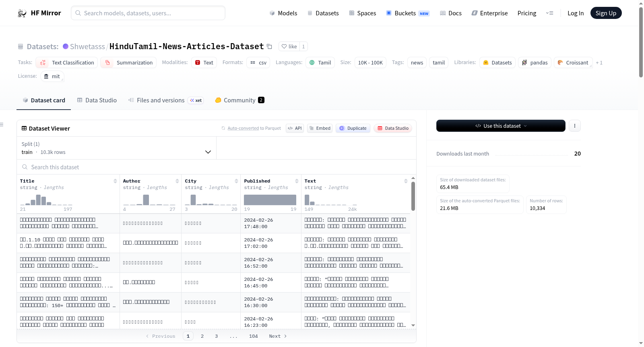Expand the navigation more-menu icon
Image resolution: width=644 pixels, height=347 pixels.
point(549,13)
